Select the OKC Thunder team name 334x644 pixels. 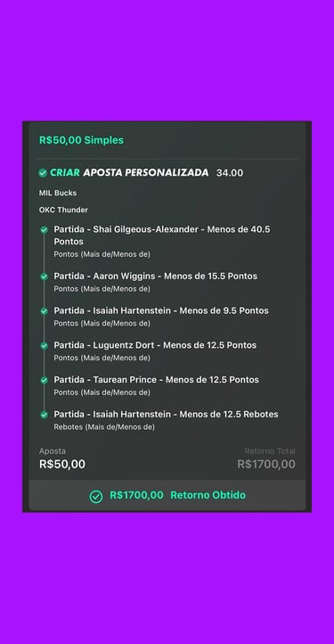(x=63, y=210)
